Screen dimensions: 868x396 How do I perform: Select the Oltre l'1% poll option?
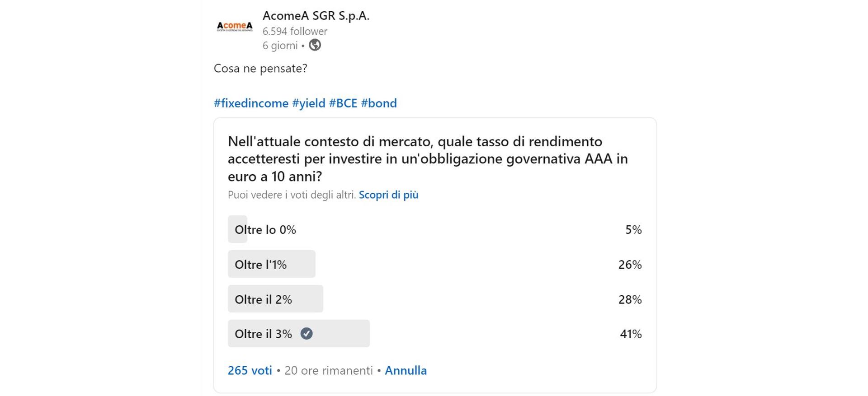point(435,264)
